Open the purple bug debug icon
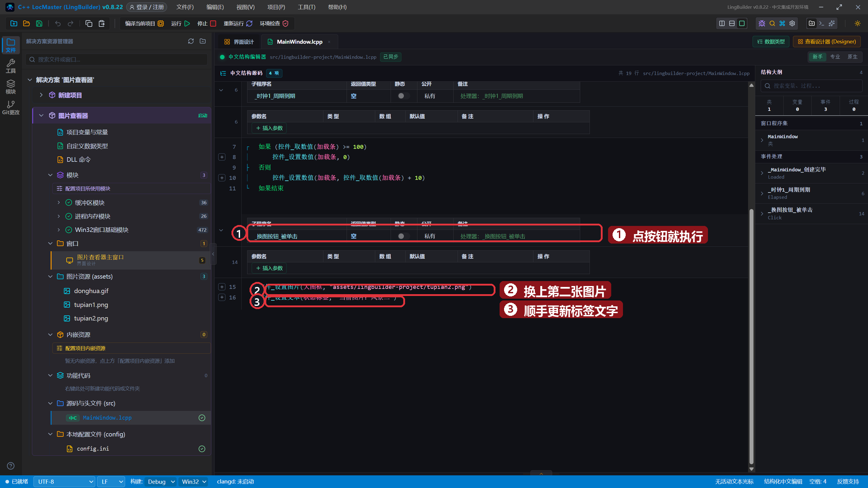 (762, 23)
